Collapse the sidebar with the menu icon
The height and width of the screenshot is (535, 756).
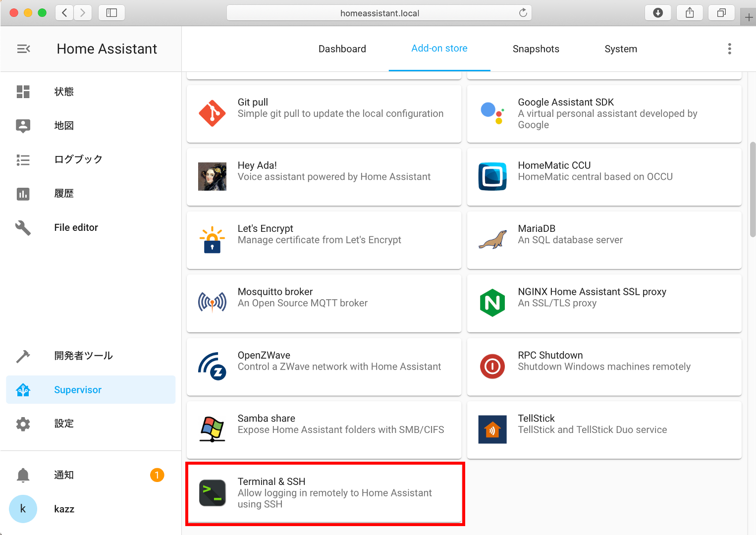click(x=23, y=49)
